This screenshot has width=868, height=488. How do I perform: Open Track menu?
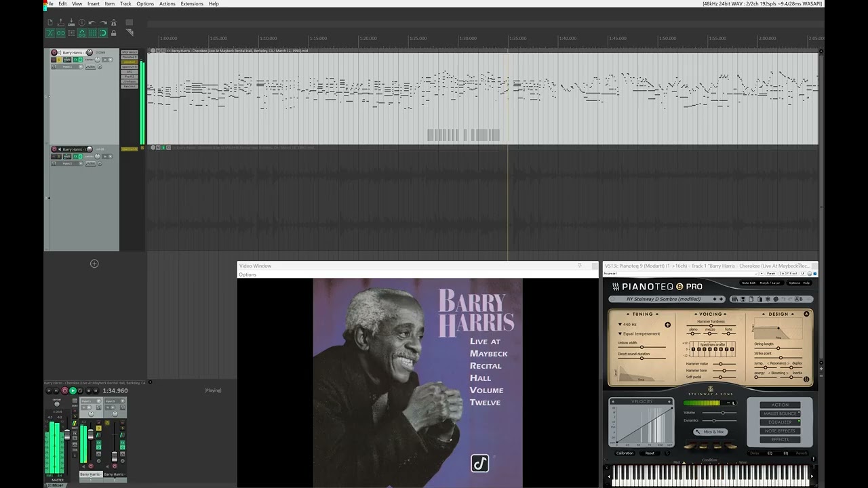click(x=125, y=3)
